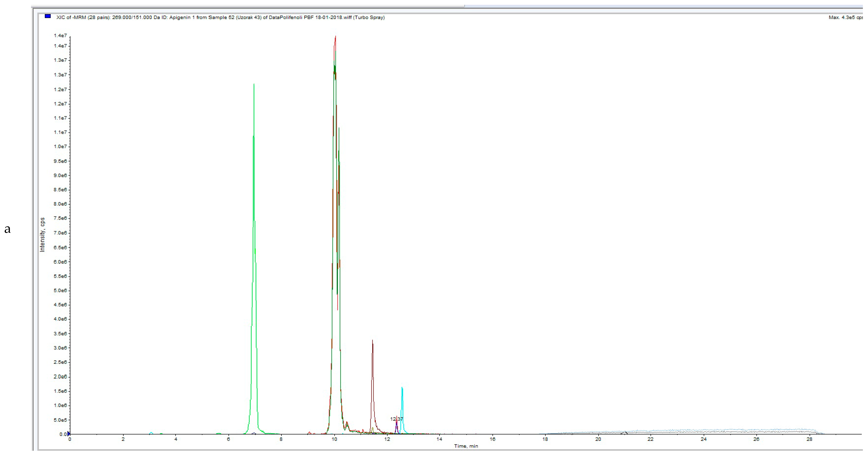Click the blue threshold arrow at axis origin

point(69,434)
